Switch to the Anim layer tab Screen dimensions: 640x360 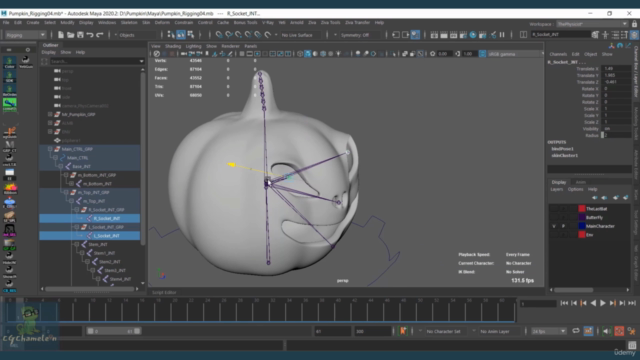[580, 182]
